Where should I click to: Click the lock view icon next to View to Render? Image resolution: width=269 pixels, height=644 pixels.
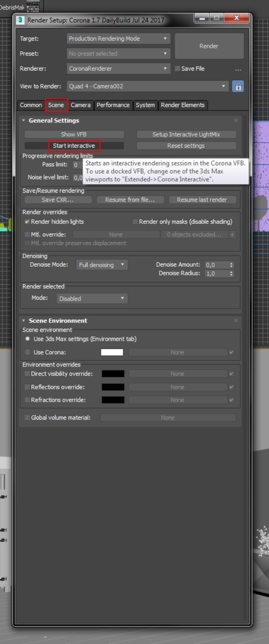click(238, 86)
